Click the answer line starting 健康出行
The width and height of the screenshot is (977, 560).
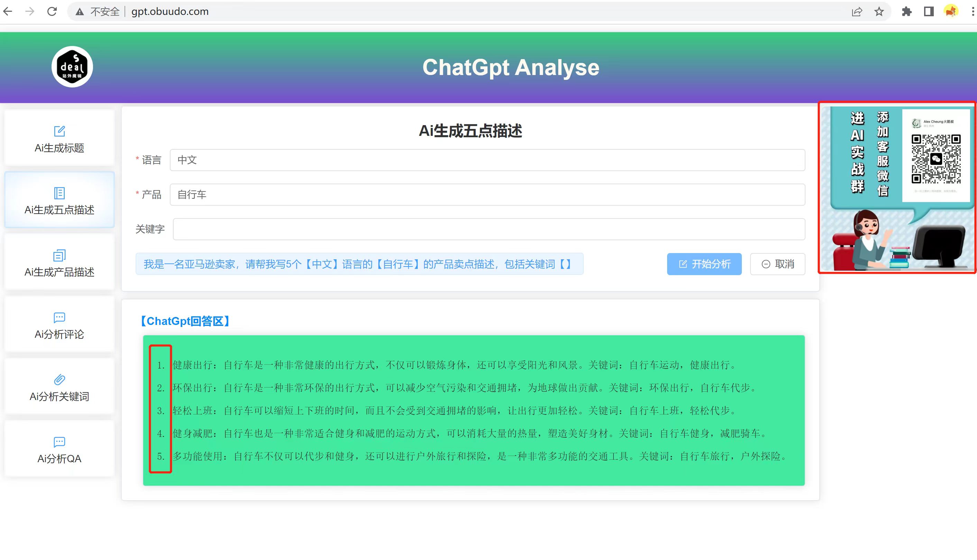[455, 365]
